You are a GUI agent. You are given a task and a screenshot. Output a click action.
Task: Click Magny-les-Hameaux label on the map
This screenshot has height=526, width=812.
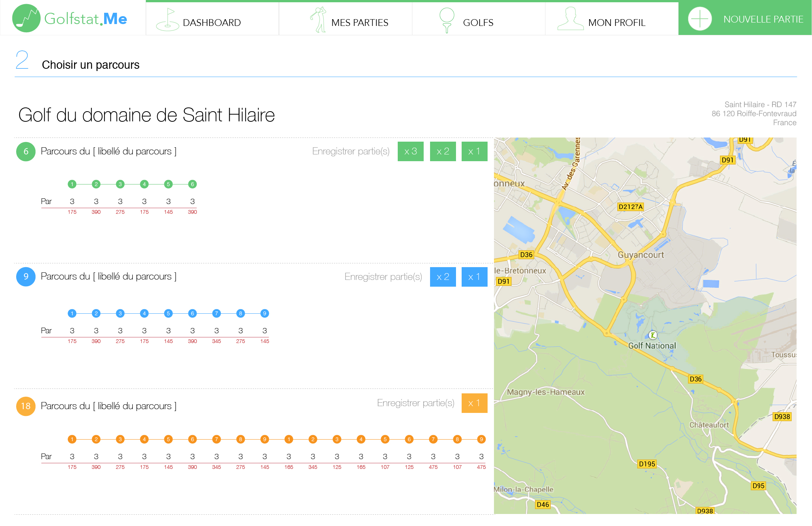(546, 392)
